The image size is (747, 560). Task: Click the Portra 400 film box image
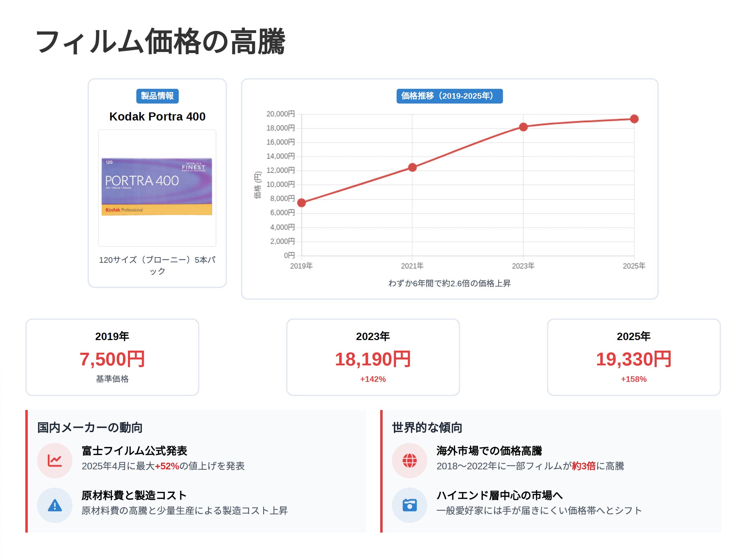[157, 187]
